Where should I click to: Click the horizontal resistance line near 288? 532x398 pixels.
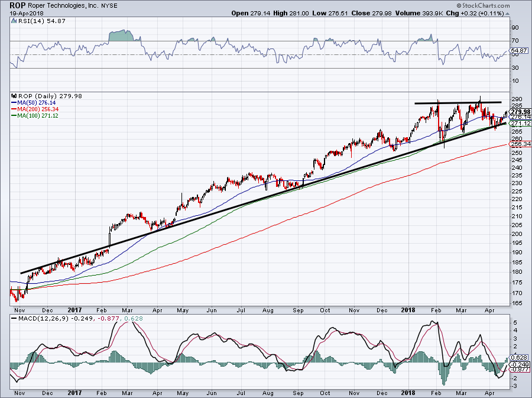tap(458, 102)
